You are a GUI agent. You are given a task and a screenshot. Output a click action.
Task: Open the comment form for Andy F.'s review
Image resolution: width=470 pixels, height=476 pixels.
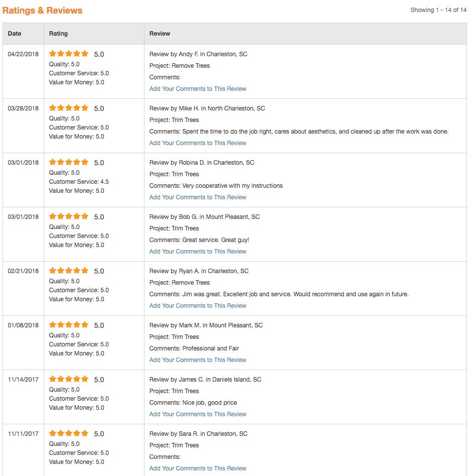pyautogui.click(x=198, y=88)
